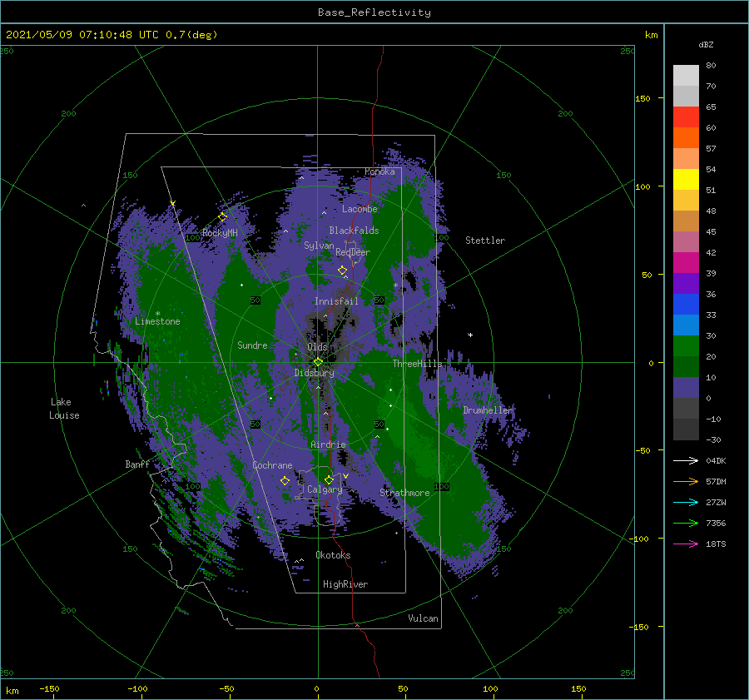Click the -150 bottom axis label
Image resolution: width=749 pixels, height=700 pixels.
[x=49, y=688]
